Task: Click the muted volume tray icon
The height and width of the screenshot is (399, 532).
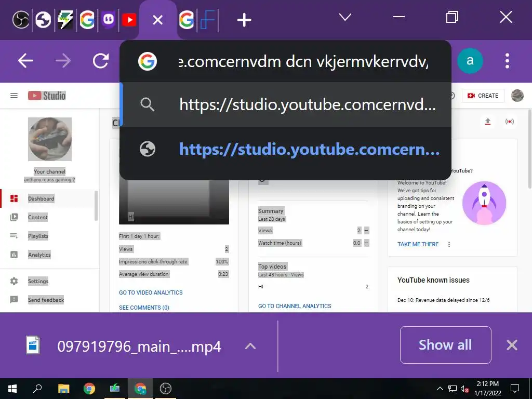Action: pos(465,389)
